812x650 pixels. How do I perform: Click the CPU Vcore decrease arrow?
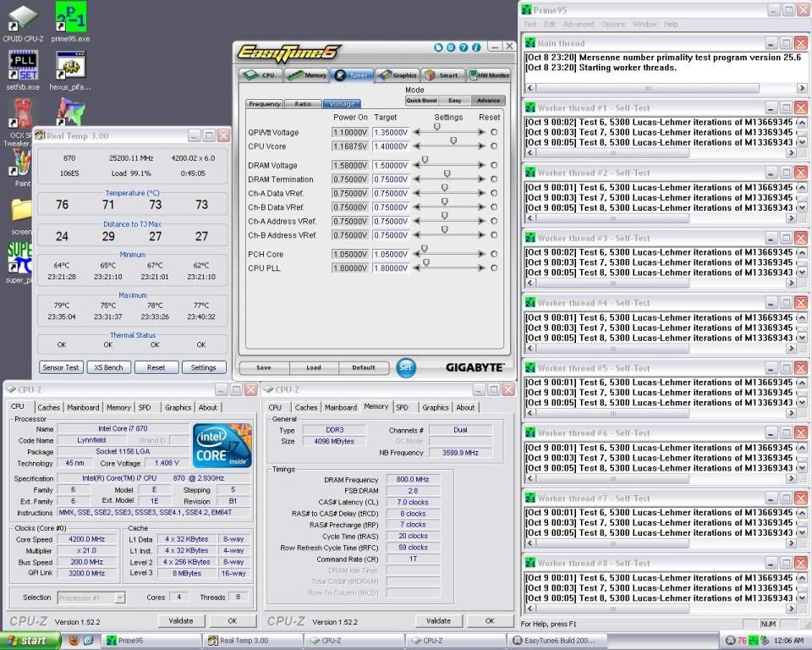[x=416, y=146]
